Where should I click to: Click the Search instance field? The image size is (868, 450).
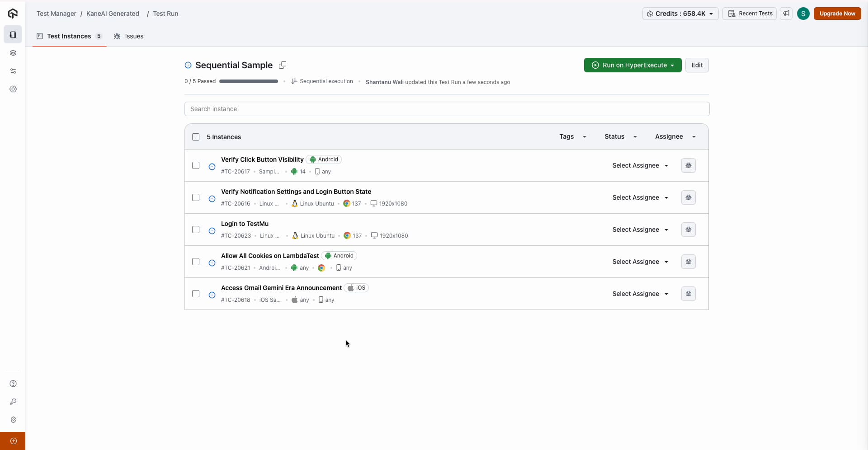coord(446,109)
